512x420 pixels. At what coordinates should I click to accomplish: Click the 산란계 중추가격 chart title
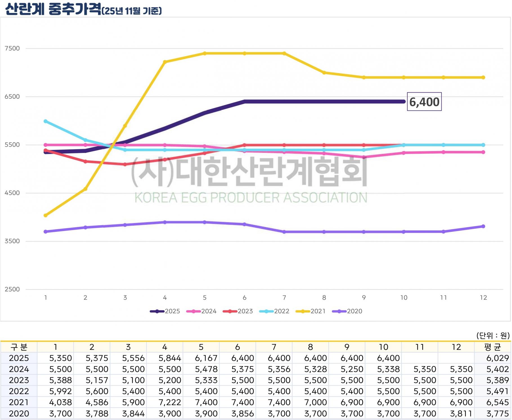pos(53,9)
